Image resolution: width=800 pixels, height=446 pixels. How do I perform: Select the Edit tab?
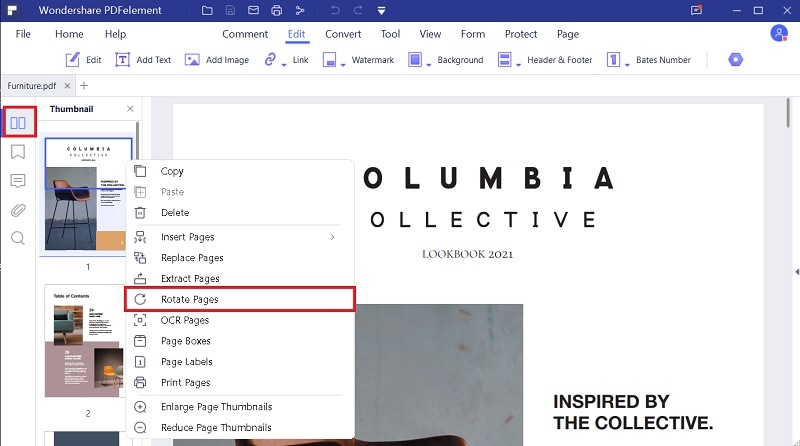(x=296, y=34)
